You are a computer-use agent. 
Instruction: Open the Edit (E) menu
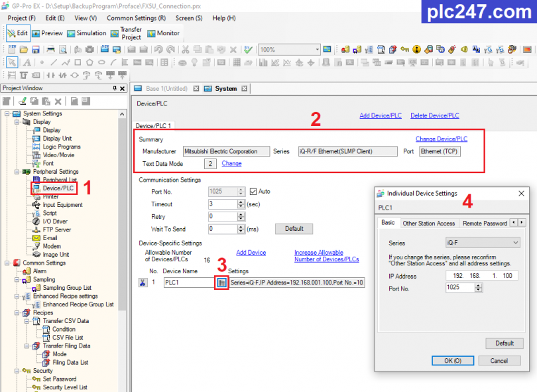(55, 18)
